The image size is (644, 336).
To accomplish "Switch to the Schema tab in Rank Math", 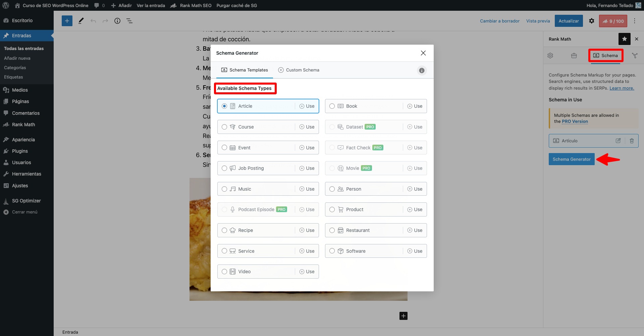I will click(x=606, y=55).
